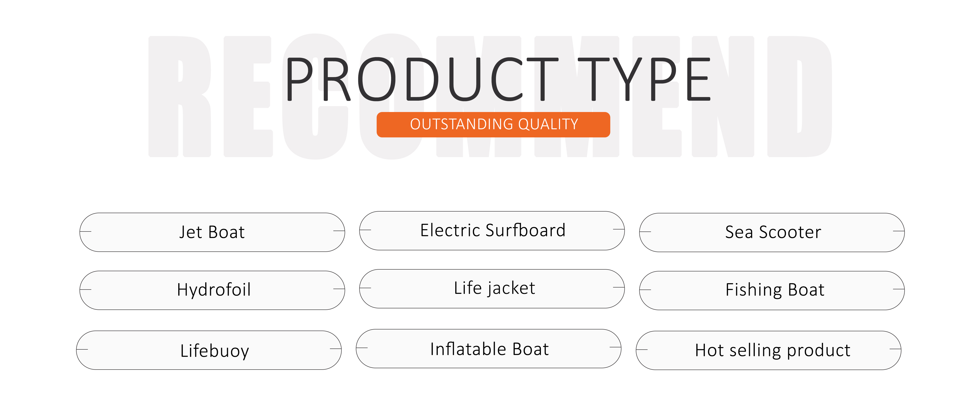Open the Inflatable Boat category
This screenshot has width=980, height=402.
[488, 349]
